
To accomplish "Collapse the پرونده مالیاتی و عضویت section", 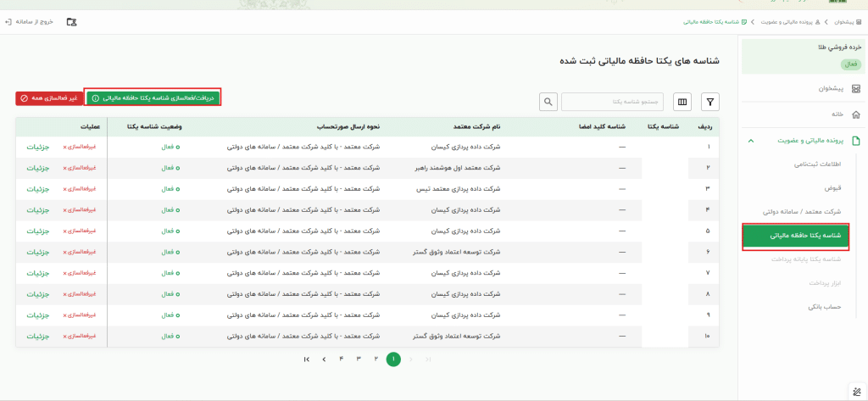I will (x=750, y=141).
